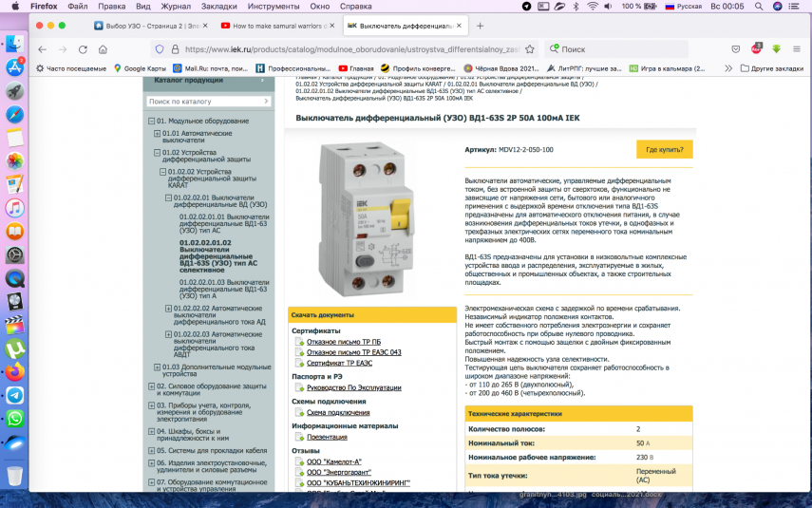Launch App Store from the dock

pos(14,67)
